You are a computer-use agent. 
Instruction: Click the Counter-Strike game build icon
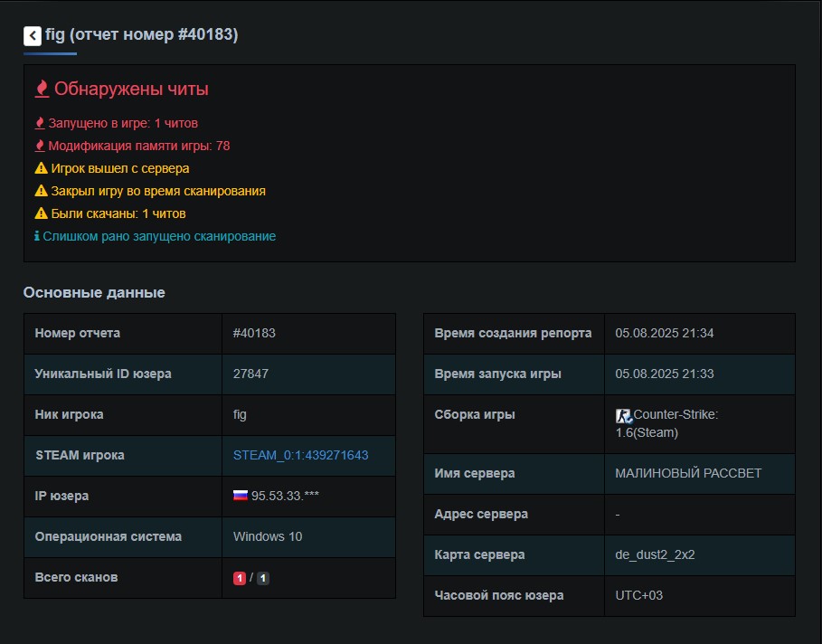(x=624, y=416)
